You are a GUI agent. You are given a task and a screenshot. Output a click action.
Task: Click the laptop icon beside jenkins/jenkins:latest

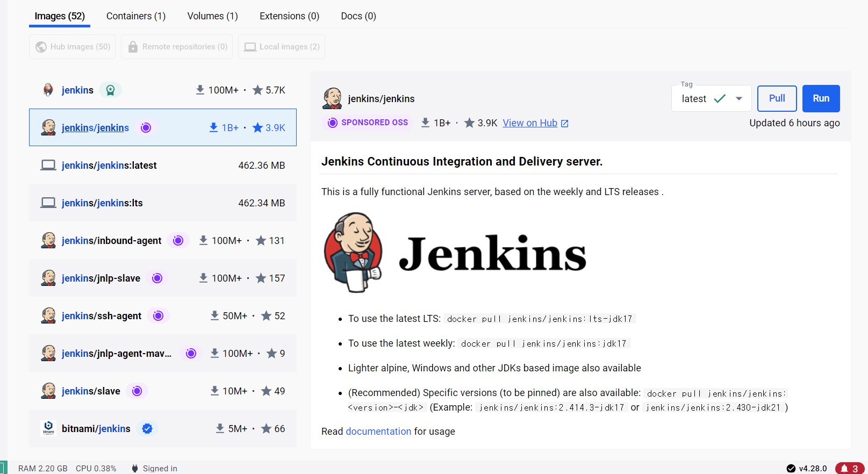(48, 165)
